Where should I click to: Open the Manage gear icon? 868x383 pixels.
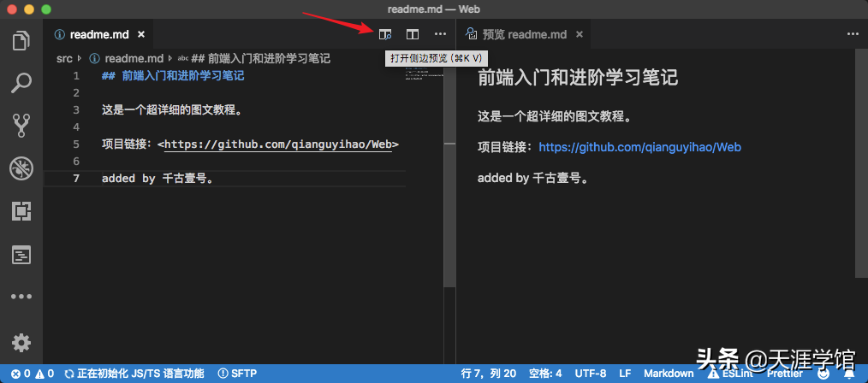click(21, 343)
